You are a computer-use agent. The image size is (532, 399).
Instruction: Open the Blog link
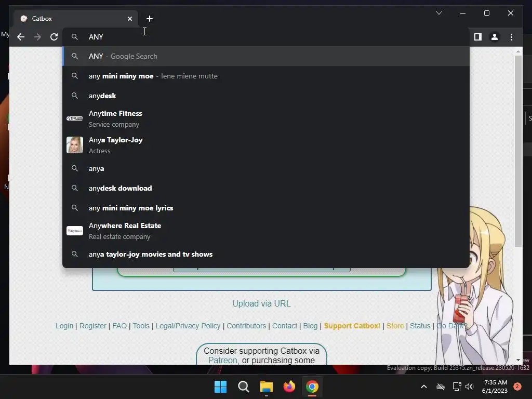[x=310, y=326]
